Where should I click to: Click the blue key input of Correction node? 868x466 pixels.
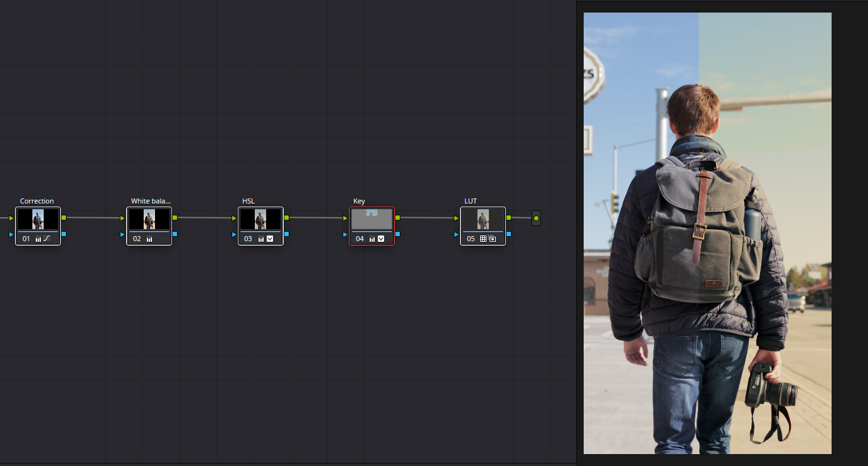[x=11, y=234]
